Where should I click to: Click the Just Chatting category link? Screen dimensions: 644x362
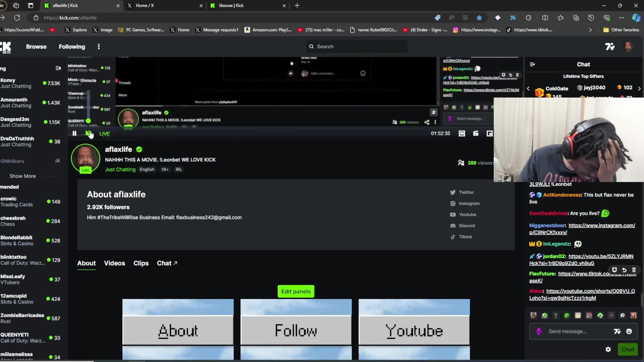click(120, 169)
